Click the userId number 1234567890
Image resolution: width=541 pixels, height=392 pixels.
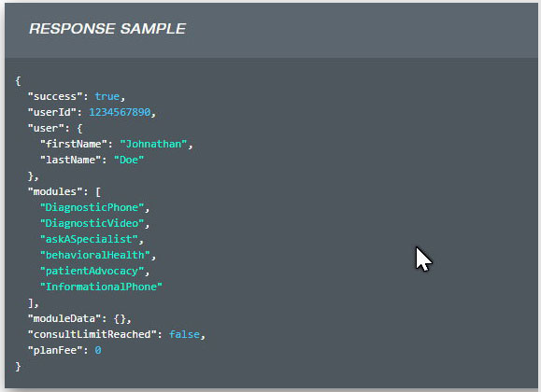[x=120, y=112]
